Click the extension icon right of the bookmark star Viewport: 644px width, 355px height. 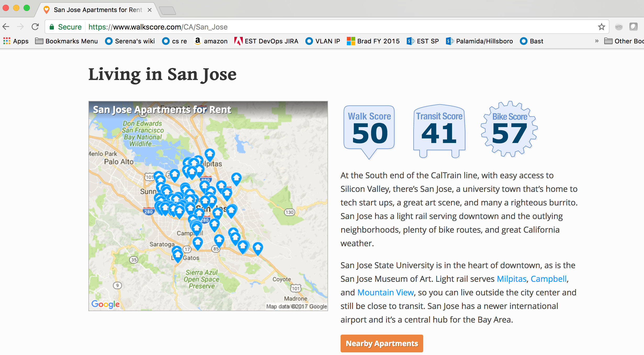pos(619,27)
